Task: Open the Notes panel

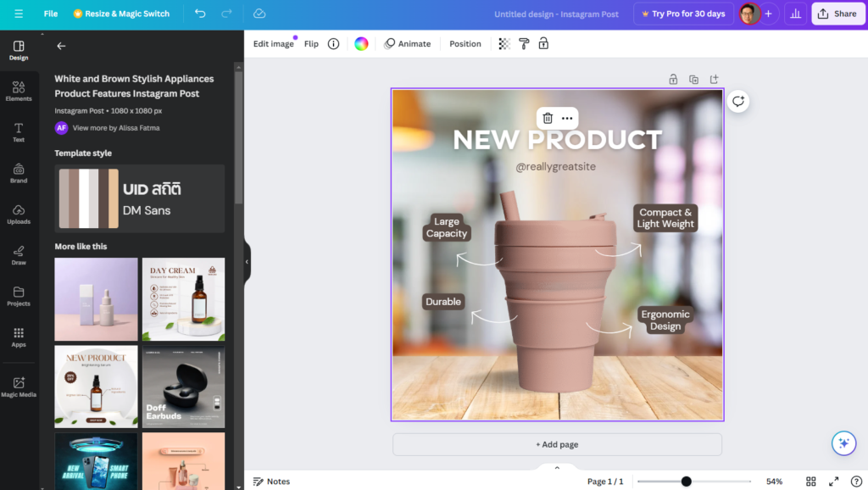Action: click(x=271, y=482)
